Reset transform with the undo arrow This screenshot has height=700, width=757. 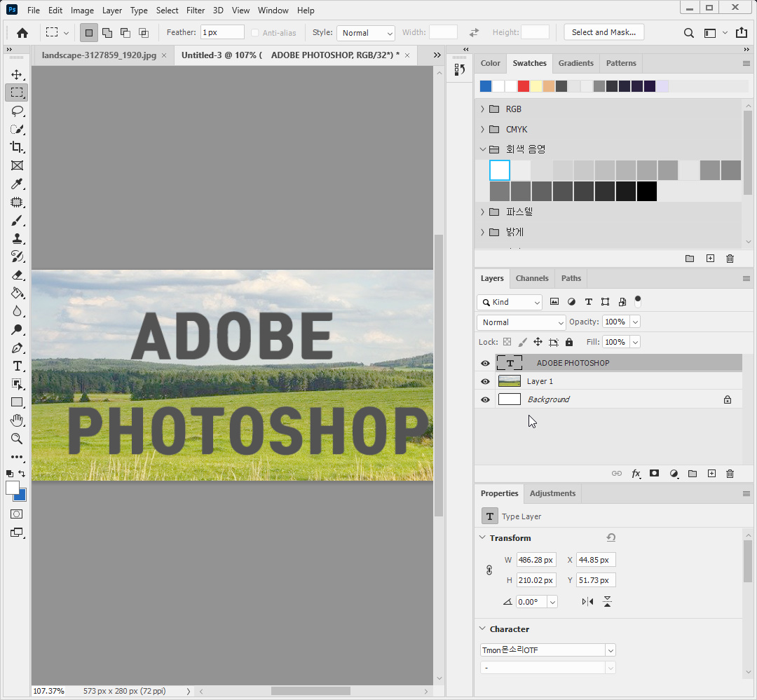[611, 537]
